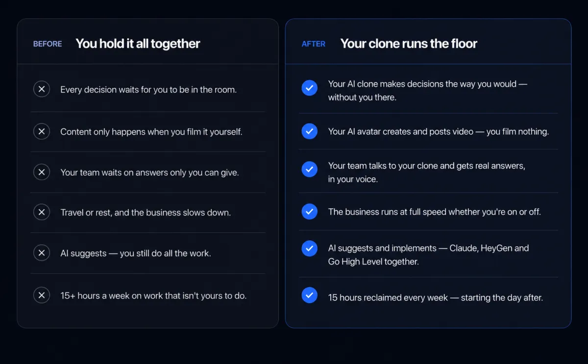Image resolution: width=588 pixels, height=364 pixels.
Task: Click the X icon beside 'AI suggests — you still'
Action: click(x=42, y=253)
